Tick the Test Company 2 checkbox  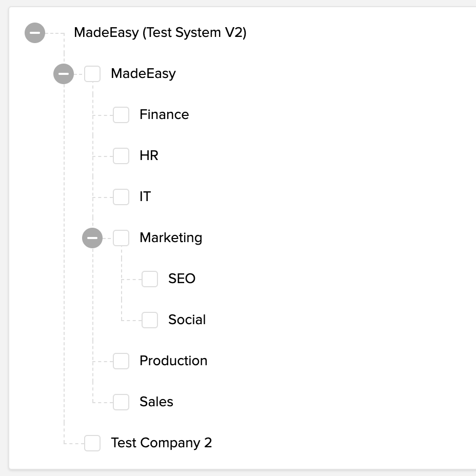(x=92, y=443)
